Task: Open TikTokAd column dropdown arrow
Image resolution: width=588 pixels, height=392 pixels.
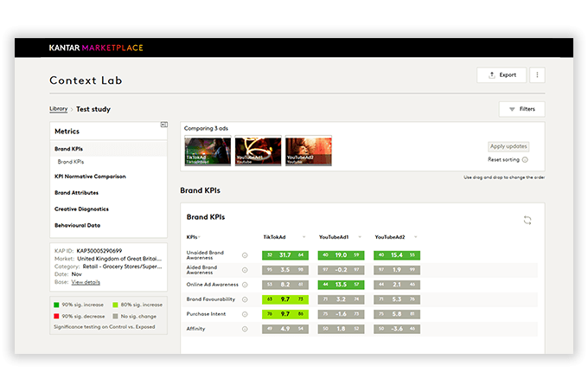Action: point(304,237)
